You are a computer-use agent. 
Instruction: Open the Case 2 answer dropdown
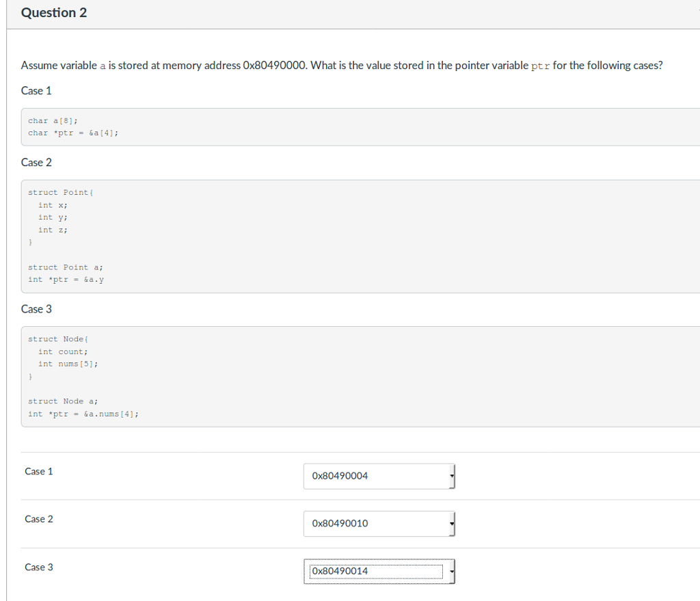point(379,524)
